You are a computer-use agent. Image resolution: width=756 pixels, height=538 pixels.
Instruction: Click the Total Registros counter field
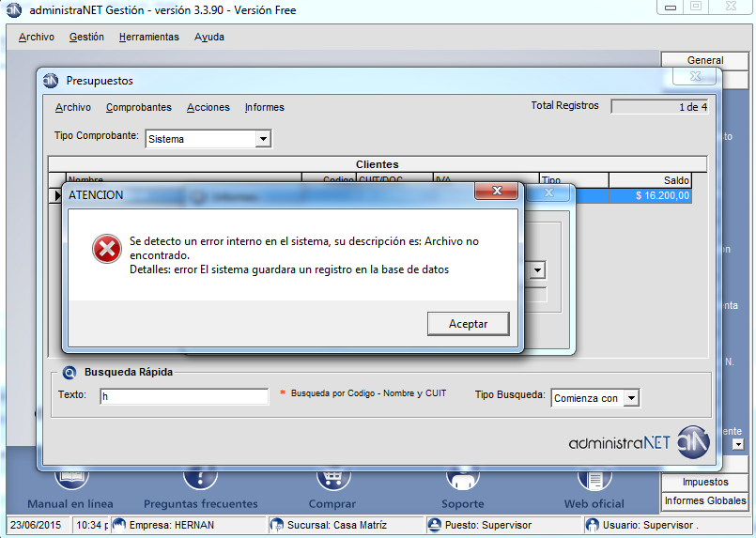[659, 107]
